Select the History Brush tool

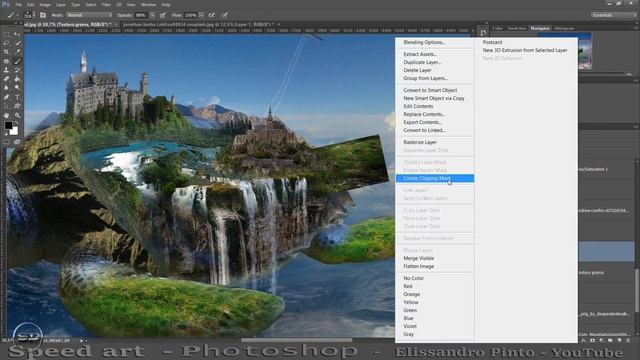tap(18, 70)
